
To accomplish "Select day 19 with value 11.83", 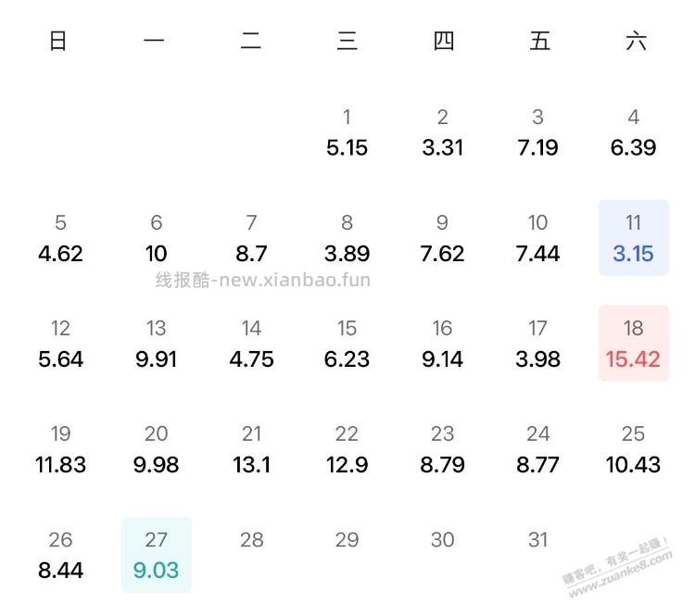I will [x=61, y=449].
